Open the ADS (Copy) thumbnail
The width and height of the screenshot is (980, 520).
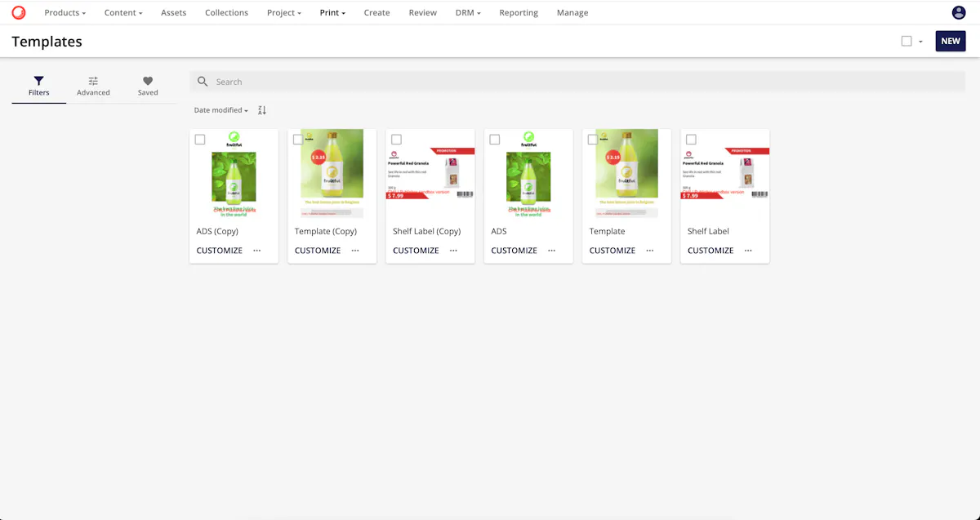(x=234, y=174)
